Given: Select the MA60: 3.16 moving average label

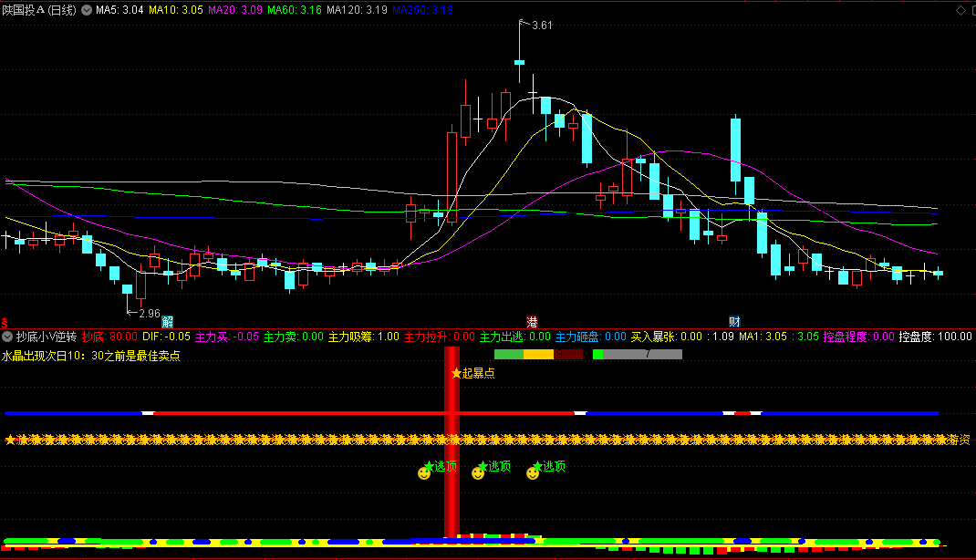Looking at the screenshot, I should [x=295, y=10].
